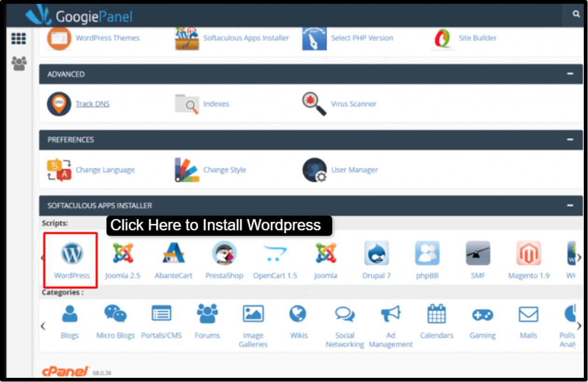Browse the Portals/CMS category

[x=162, y=321]
